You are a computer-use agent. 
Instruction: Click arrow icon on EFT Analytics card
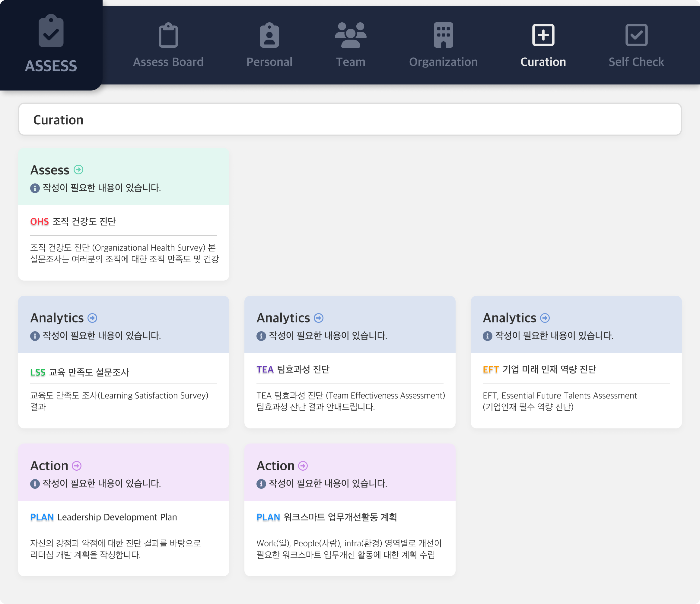point(545,318)
